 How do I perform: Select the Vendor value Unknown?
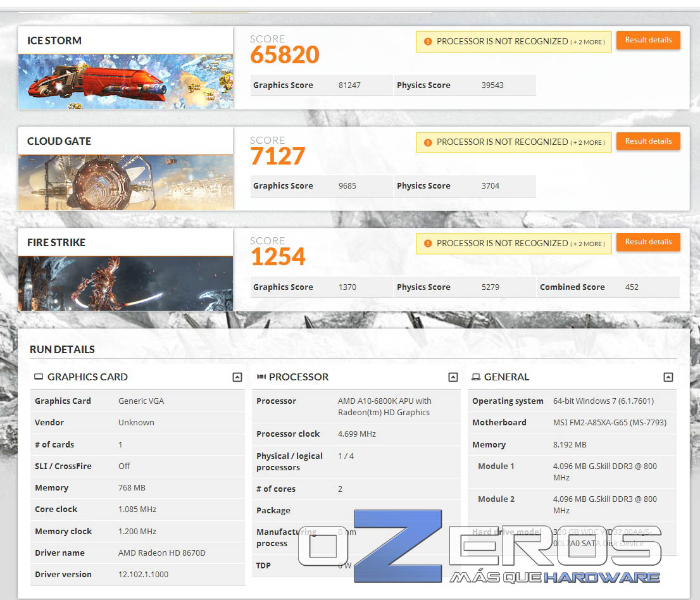coord(136,422)
